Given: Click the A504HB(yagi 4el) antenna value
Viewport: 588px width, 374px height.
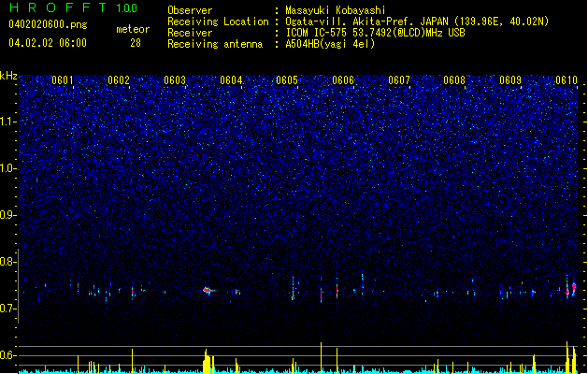Looking at the screenshot, I should (x=330, y=44).
